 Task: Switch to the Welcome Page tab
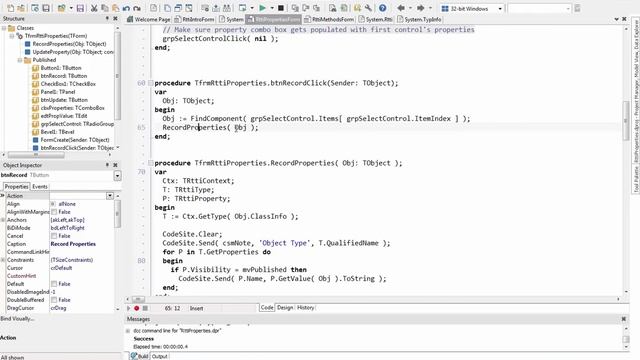tap(149, 19)
